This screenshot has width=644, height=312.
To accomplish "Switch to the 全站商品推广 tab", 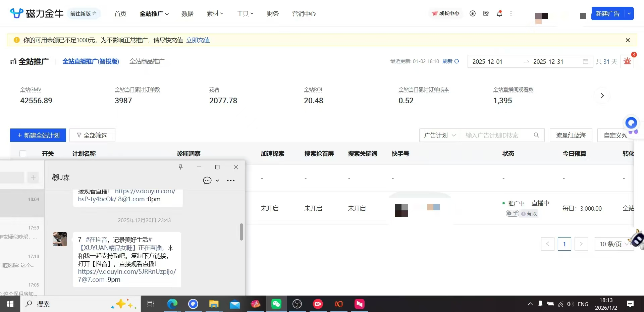I will tap(147, 61).
